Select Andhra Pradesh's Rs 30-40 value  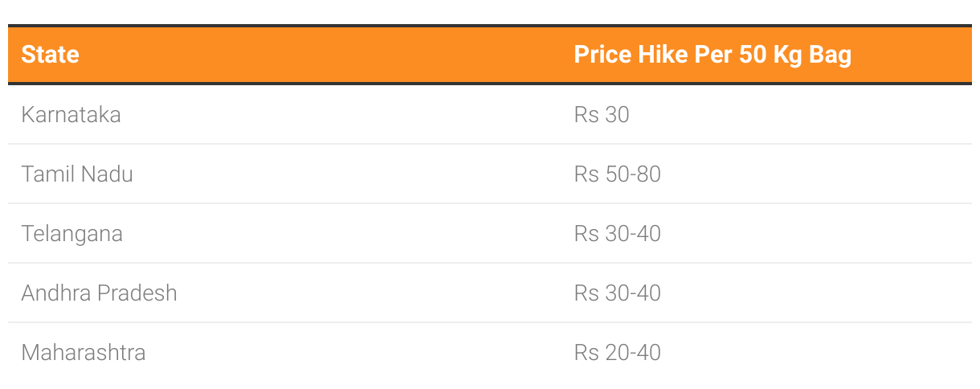click(x=617, y=293)
